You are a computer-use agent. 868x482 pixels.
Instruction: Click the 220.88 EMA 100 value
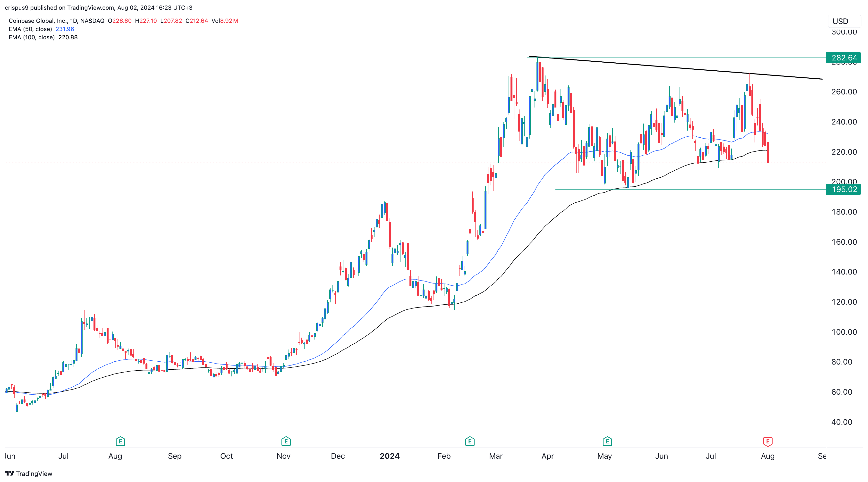pos(68,37)
